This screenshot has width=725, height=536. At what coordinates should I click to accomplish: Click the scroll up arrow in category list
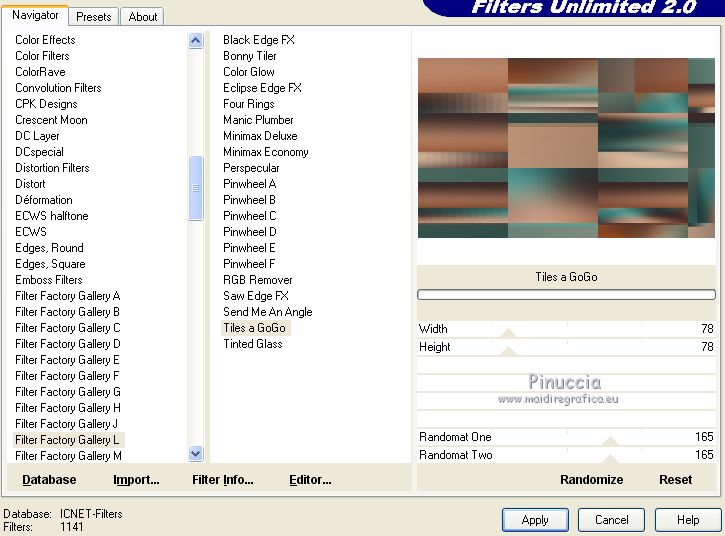coord(196,41)
